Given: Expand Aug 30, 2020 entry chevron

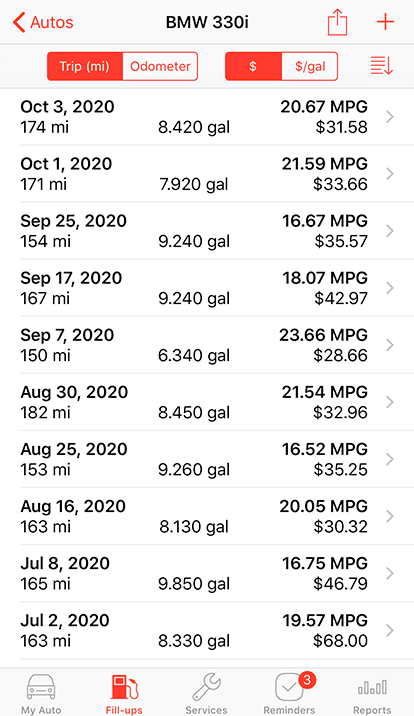Looking at the screenshot, I should (389, 402).
